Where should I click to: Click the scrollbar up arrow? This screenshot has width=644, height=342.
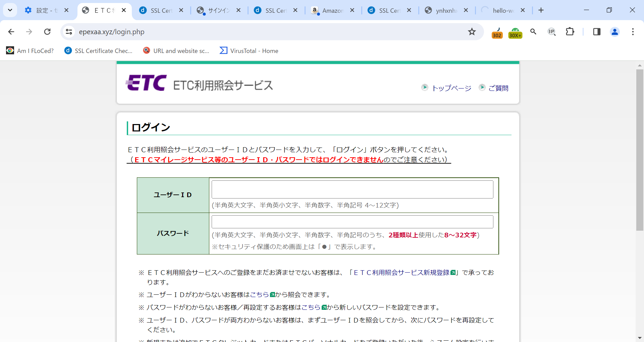tap(640, 65)
